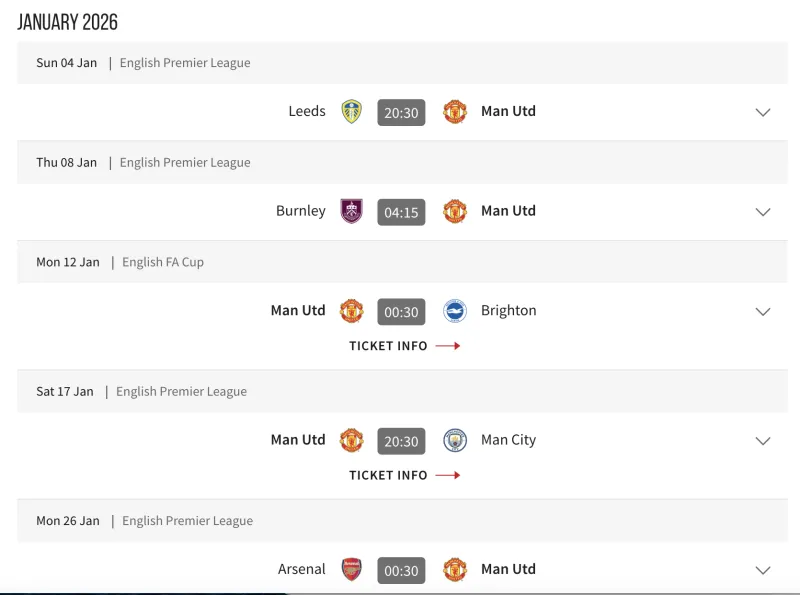This screenshot has height=595, width=800.
Task: Click Man Utd crest in Brighton fixture
Action: (x=351, y=311)
